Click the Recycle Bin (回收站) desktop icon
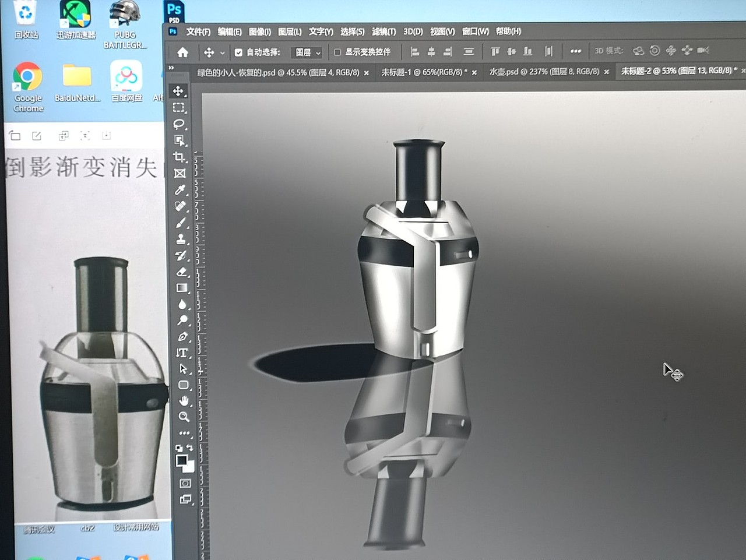 (26, 20)
